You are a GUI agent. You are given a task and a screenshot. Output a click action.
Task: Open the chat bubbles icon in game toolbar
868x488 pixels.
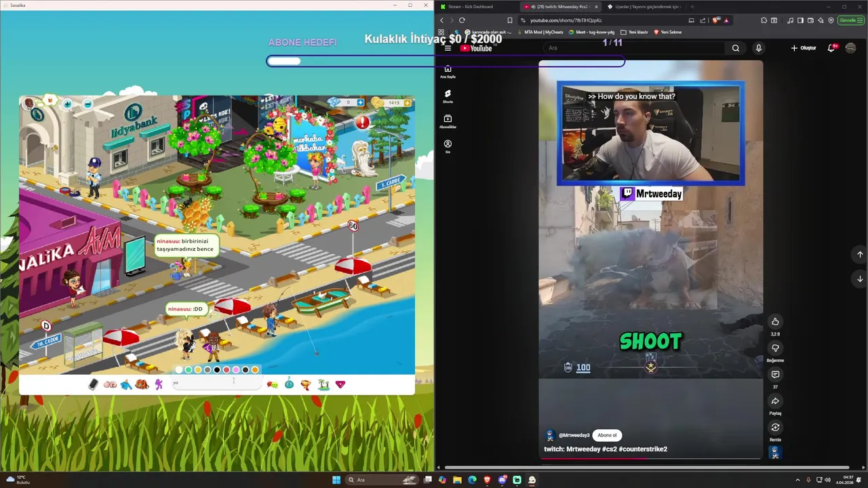(x=272, y=384)
